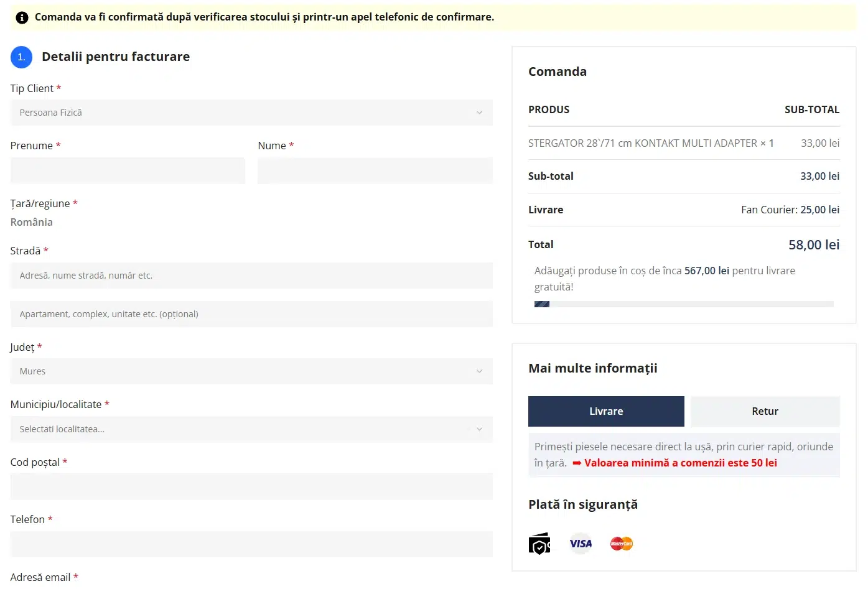The height and width of the screenshot is (589, 868).
Task: Click the Nume input field
Action: click(375, 170)
